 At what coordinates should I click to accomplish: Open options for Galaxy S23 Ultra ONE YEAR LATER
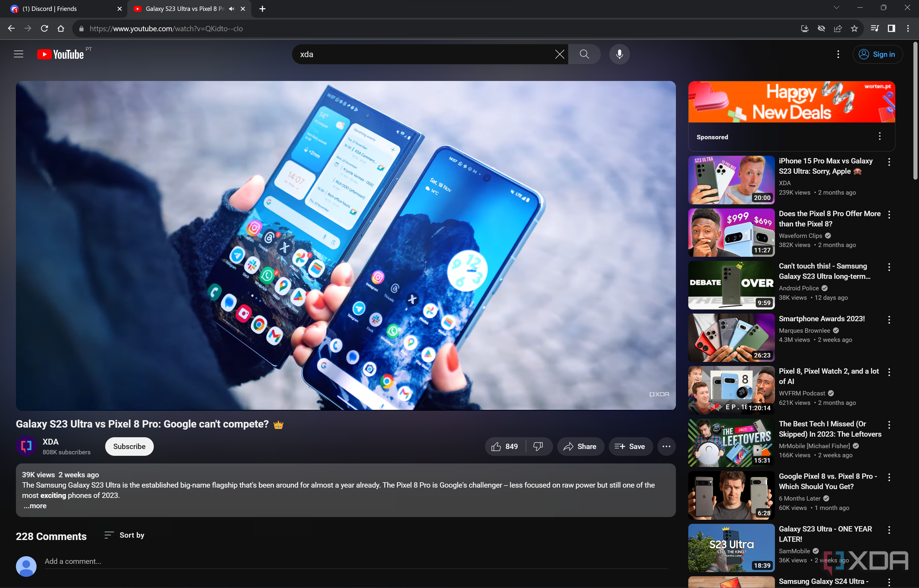pos(889,530)
